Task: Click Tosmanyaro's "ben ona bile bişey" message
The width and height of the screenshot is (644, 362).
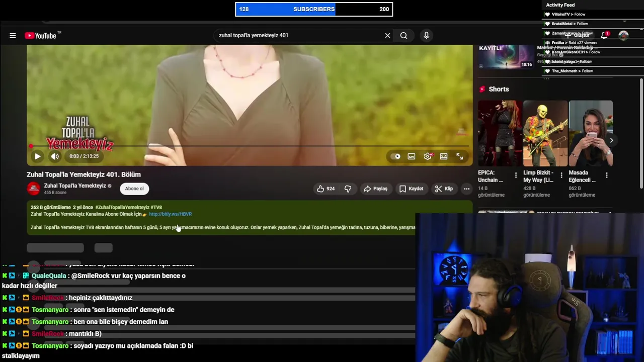Action: click(121, 322)
